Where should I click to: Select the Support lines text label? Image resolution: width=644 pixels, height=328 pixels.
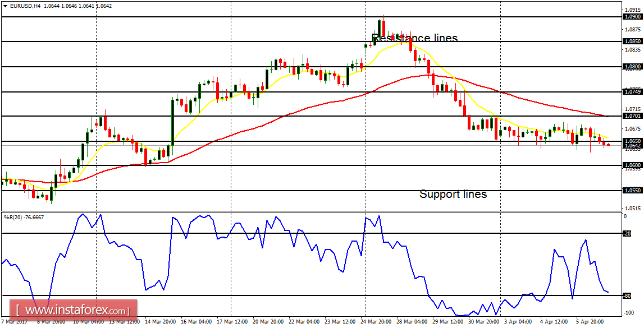(x=453, y=195)
